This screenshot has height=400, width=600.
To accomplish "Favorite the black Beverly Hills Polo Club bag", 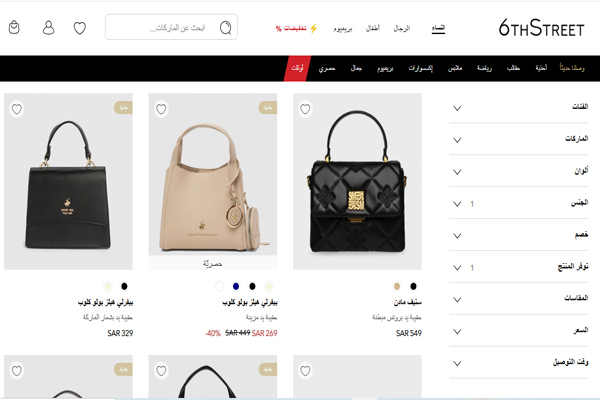I will [17, 109].
